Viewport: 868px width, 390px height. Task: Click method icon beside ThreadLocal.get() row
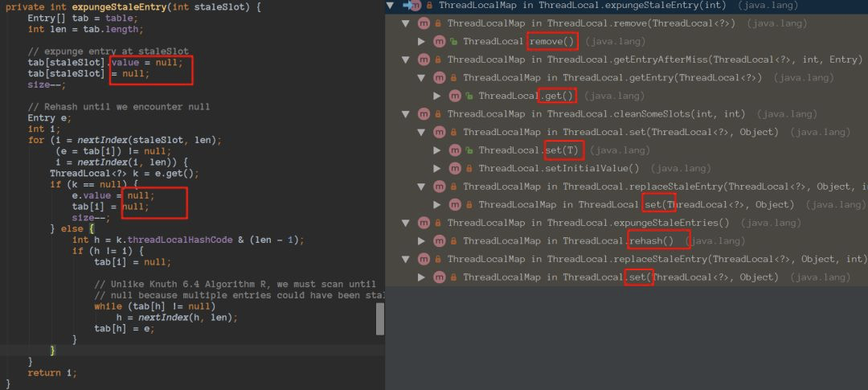tap(455, 96)
